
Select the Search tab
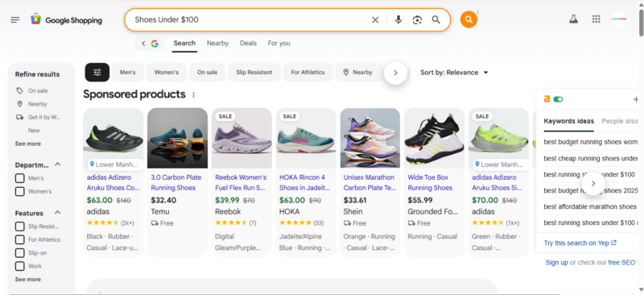(x=184, y=44)
